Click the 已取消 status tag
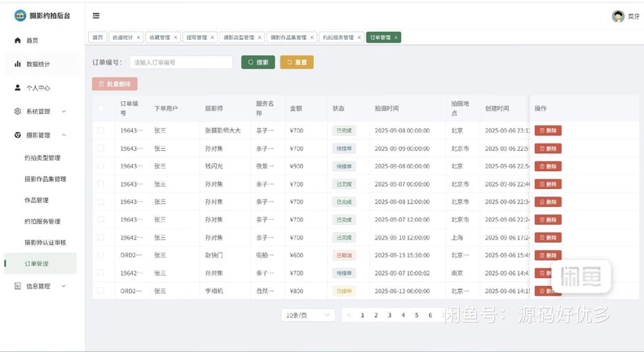 point(344,255)
